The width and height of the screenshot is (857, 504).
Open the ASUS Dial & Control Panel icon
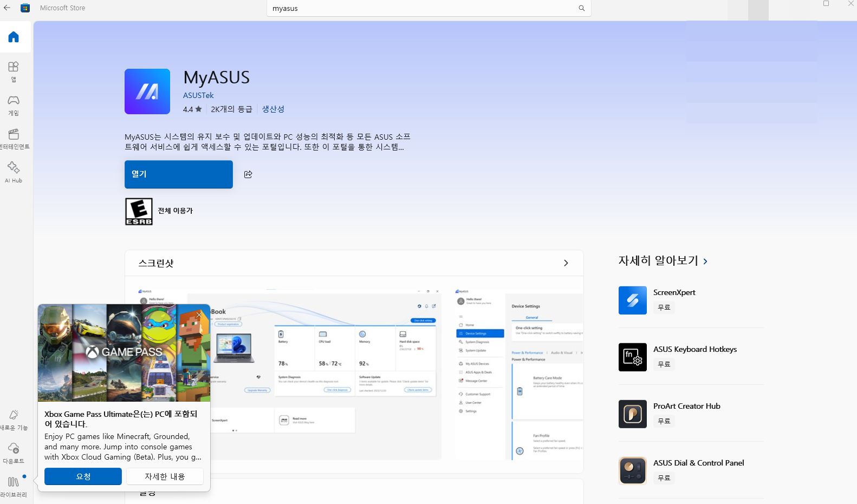(633, 471)
